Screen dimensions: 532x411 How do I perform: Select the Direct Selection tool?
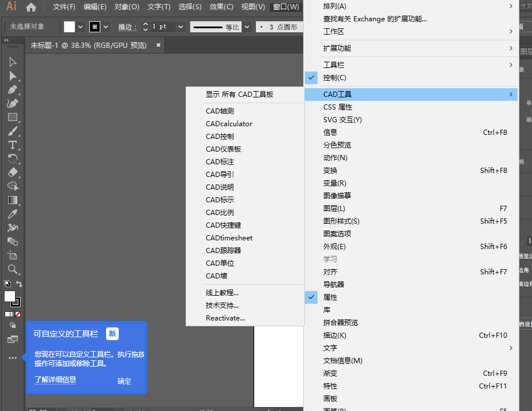[x=13, y=76]
